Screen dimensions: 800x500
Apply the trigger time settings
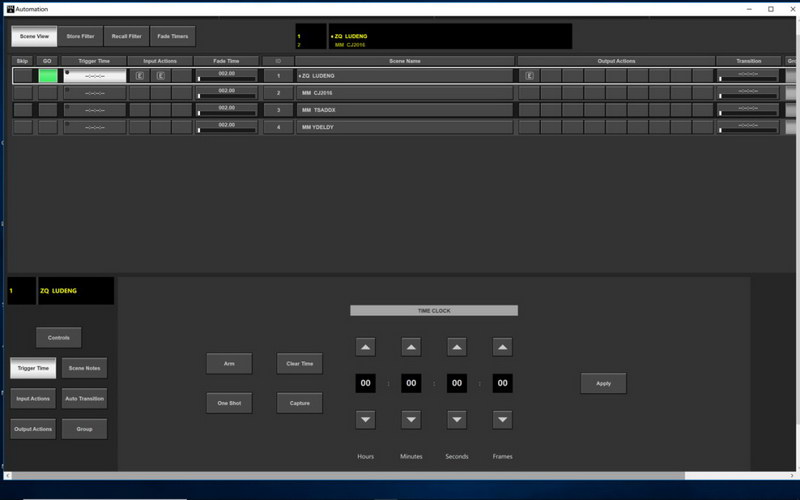[603, 383]
